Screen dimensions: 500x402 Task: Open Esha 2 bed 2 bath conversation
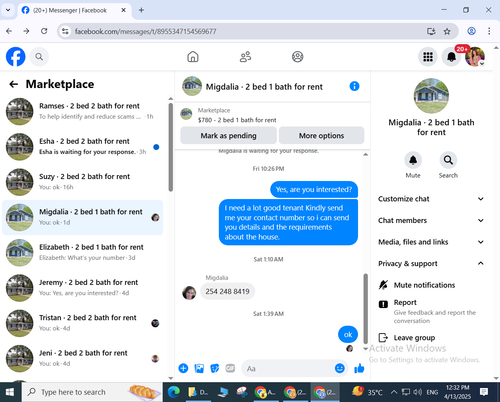pos(83,147)
